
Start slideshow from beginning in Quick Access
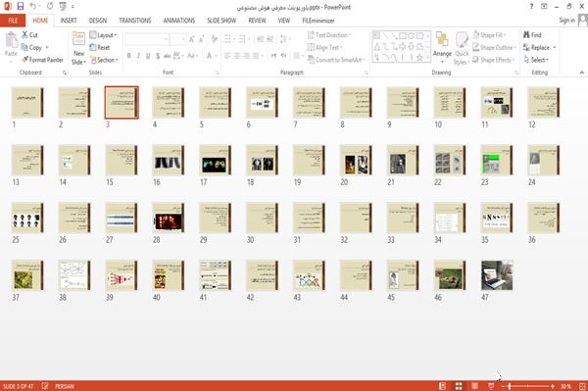[63, 7]
